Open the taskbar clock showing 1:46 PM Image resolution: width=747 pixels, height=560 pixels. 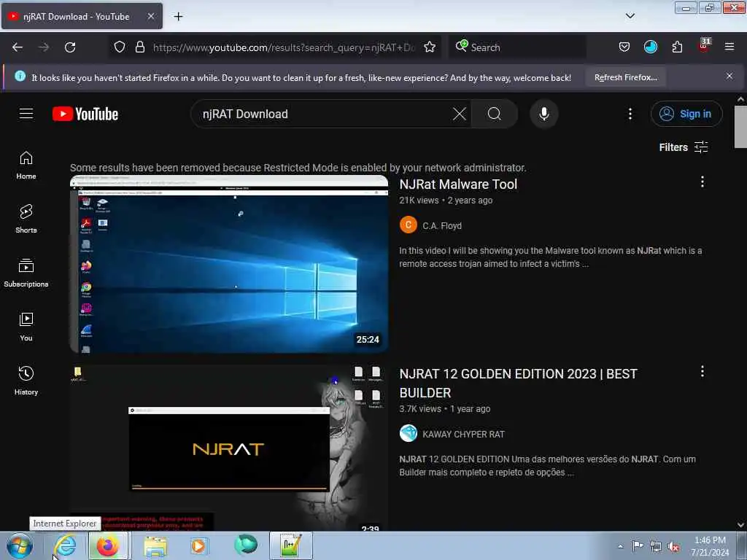point(710,546)
